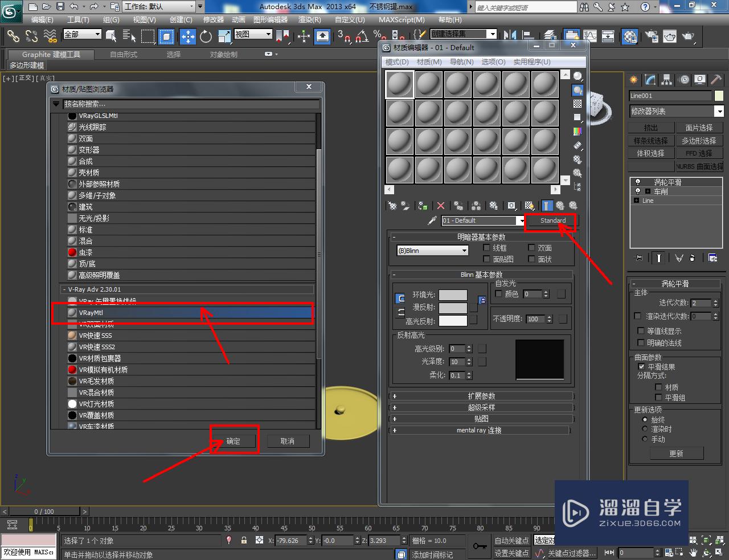Open Create tab in command panel

tap(634, 80)
